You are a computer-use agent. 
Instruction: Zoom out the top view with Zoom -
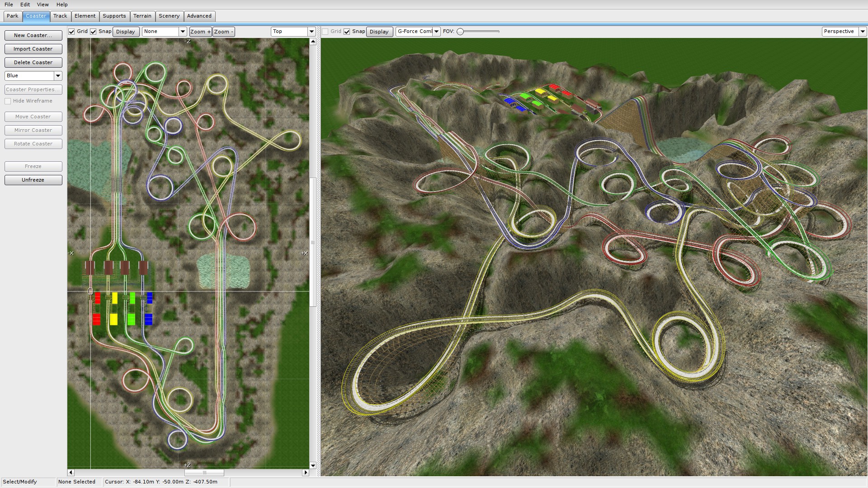[224, 32]
